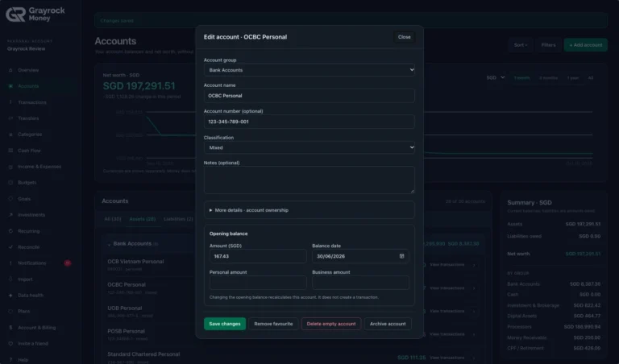
Task: Click the Investments sidebar icon
Action: 10,215
